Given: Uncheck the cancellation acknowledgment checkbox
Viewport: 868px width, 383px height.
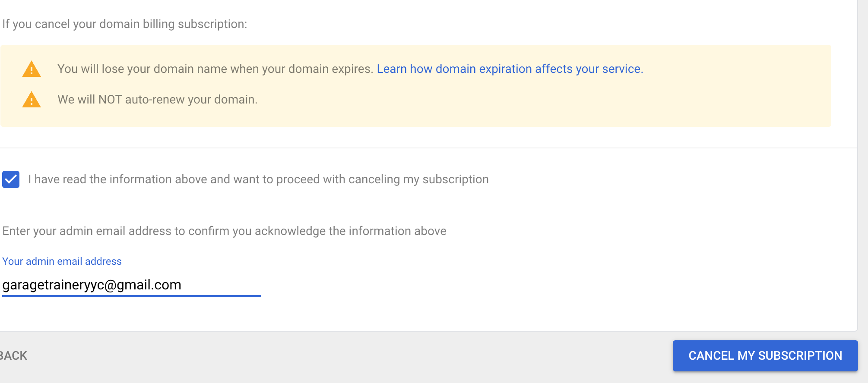Looking at the screenshot, I should (x=11, y=179).
